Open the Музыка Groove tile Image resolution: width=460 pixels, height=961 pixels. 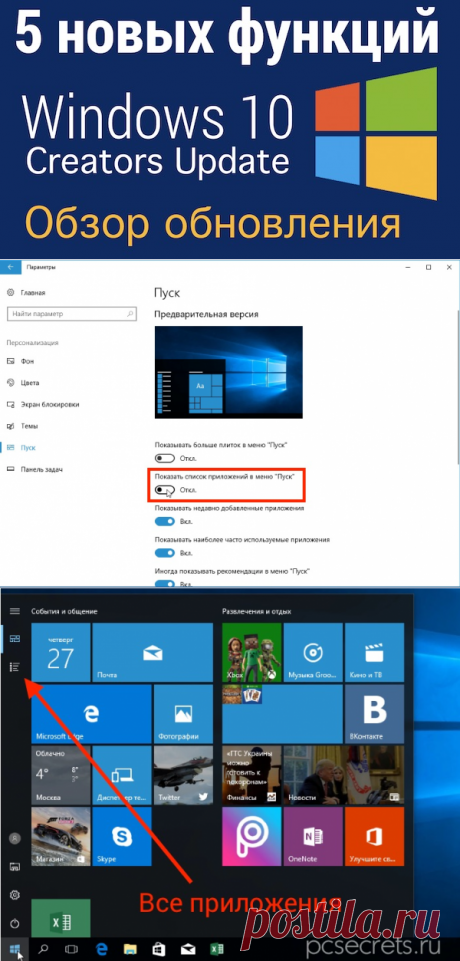tap(313, 652)
